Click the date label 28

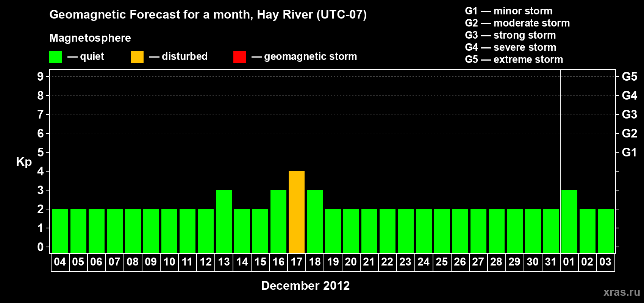[496, 262]
